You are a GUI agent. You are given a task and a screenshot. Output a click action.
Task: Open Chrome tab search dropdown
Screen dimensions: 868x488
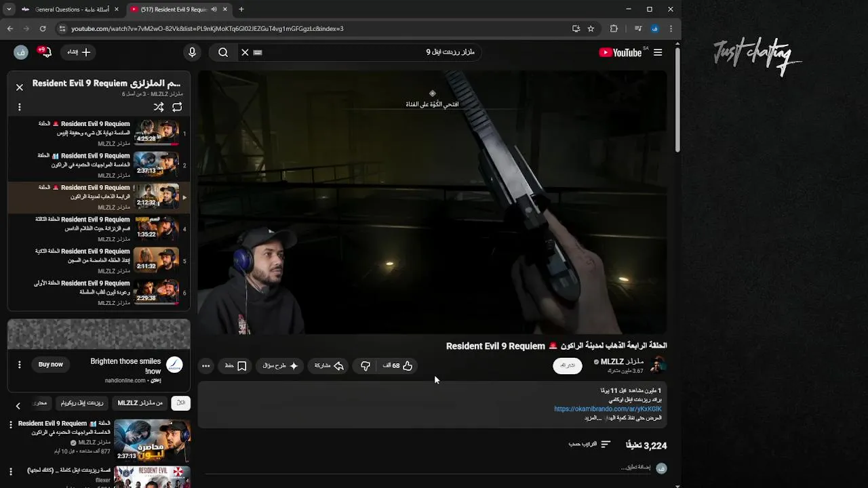[x=9, y=9]
